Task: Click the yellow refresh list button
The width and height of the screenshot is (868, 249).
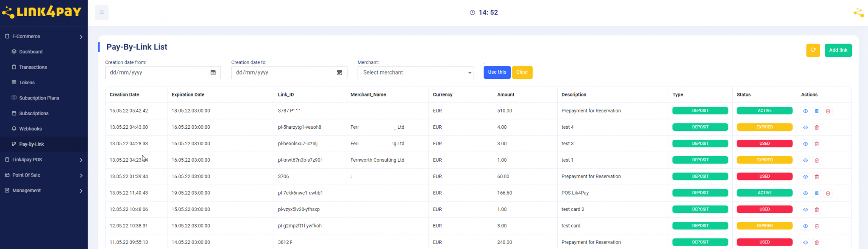Action: tap(812, 50)
